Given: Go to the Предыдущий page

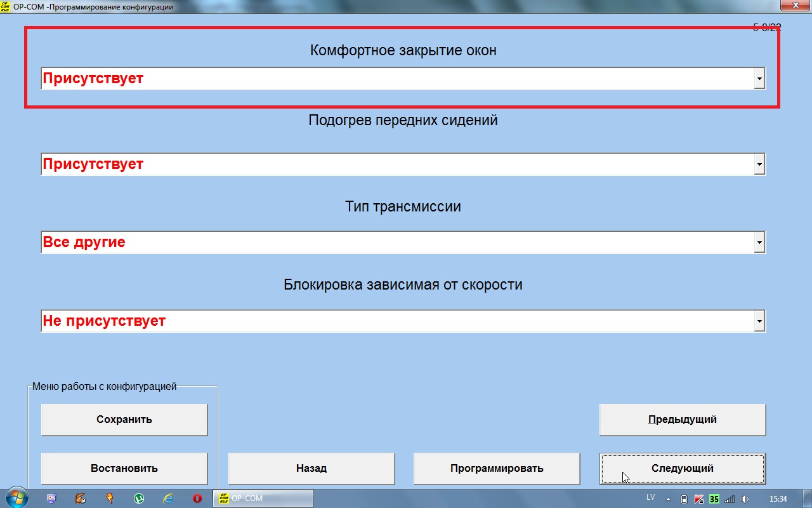Looking at the screenshot, I should [682, 420].
